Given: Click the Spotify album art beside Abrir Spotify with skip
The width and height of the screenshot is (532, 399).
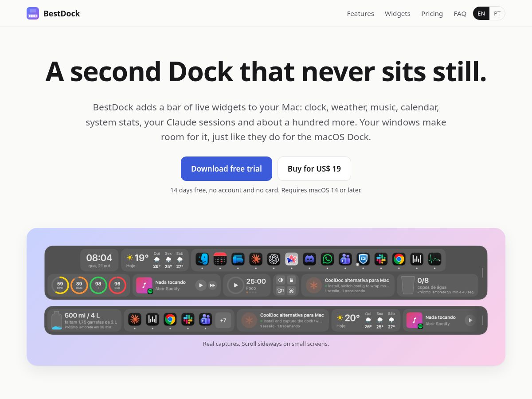Looking at the screenshot, I should coord(145,285).
